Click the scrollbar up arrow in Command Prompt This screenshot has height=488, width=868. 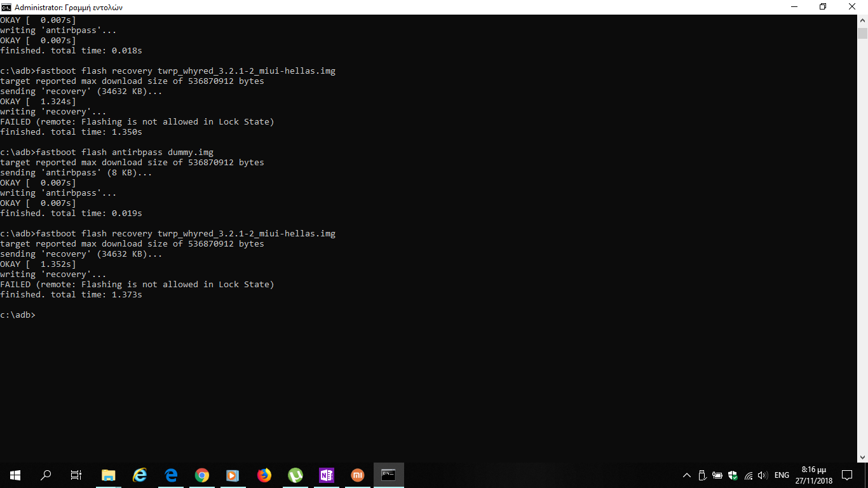pyautogui.click(x=862, y=20)
